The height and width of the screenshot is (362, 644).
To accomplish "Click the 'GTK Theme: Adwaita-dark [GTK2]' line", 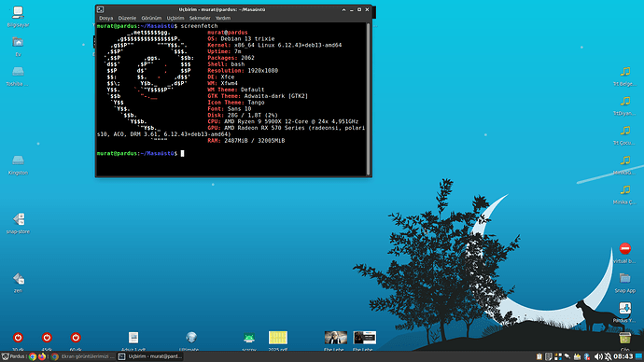I will pos(258,96).
